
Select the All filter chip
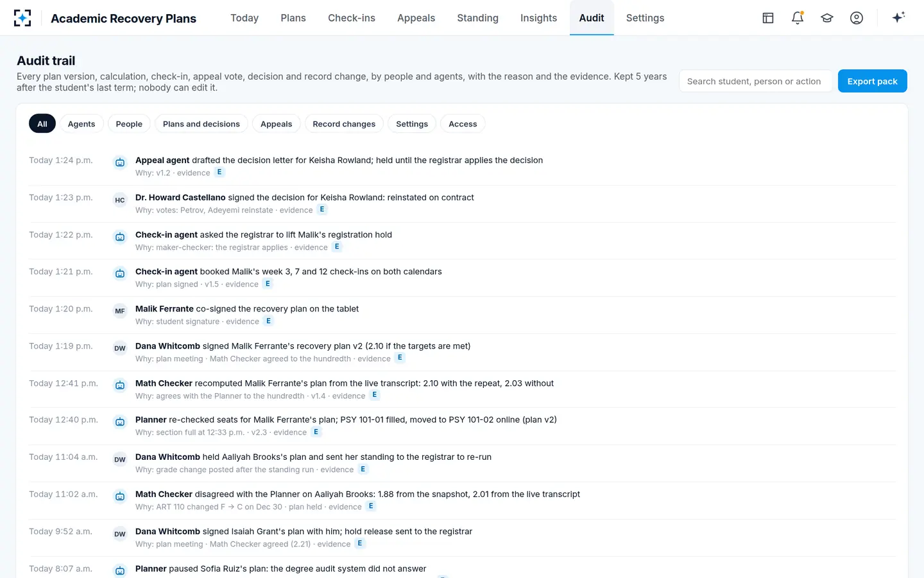(x=42, y=124)
